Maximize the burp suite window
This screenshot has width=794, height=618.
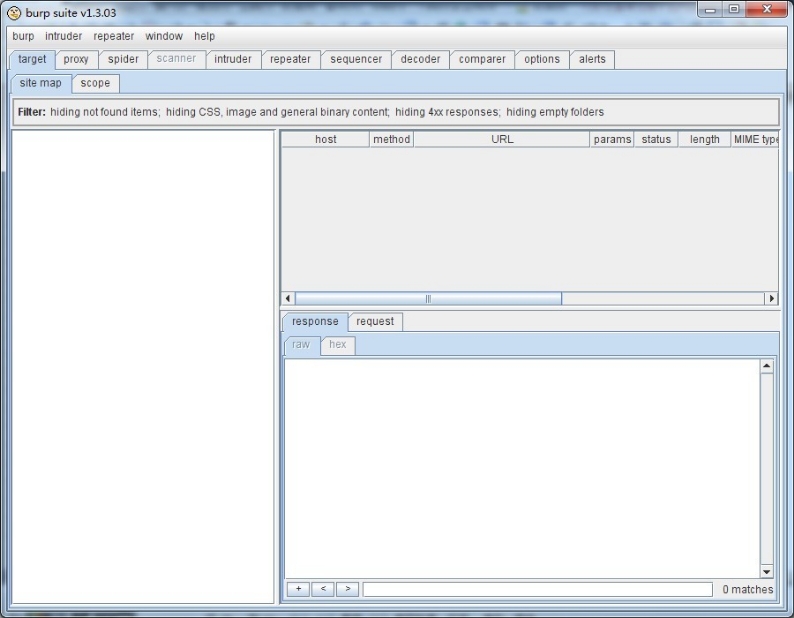pos(734,10)
